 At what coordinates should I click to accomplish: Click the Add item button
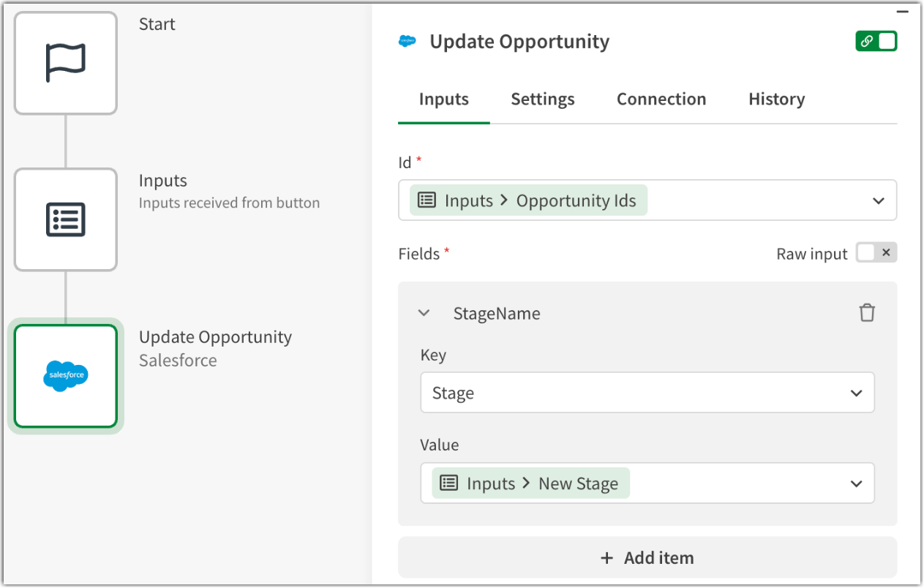click(647, 558)
